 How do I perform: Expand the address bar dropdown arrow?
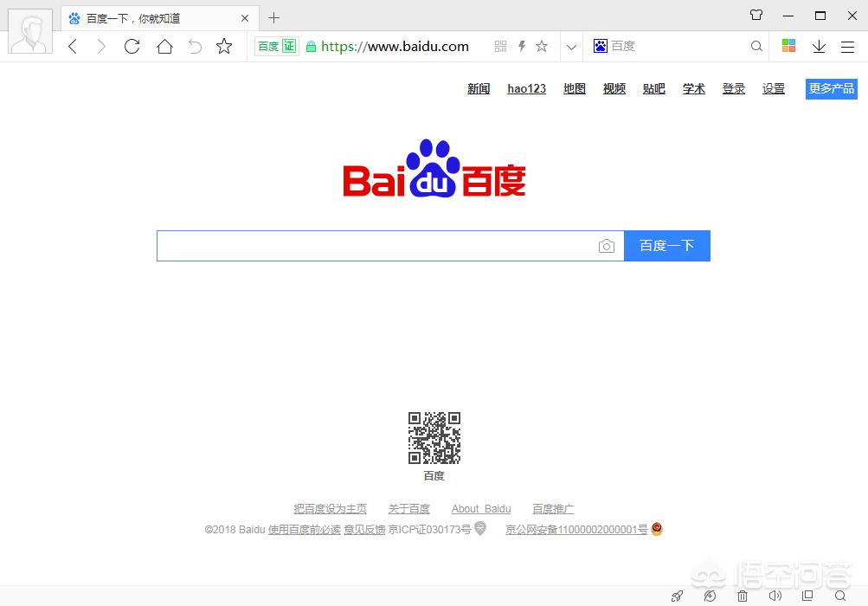coord(571,46)
